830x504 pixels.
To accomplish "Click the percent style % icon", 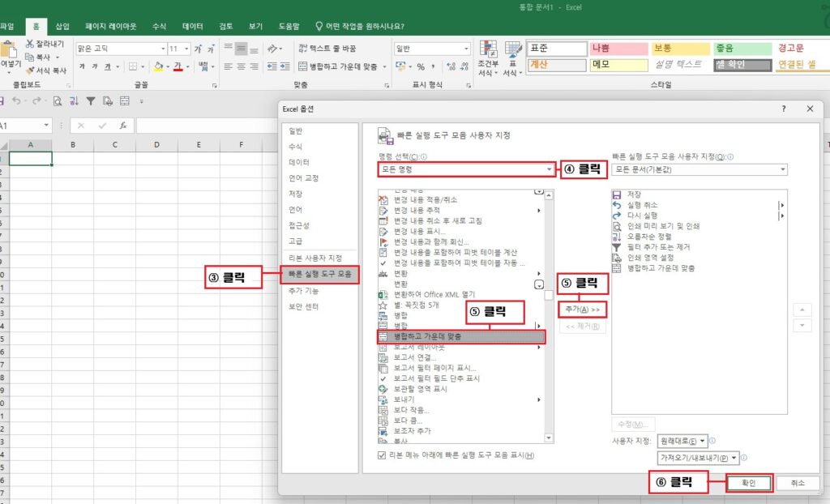I will point(421,66).
